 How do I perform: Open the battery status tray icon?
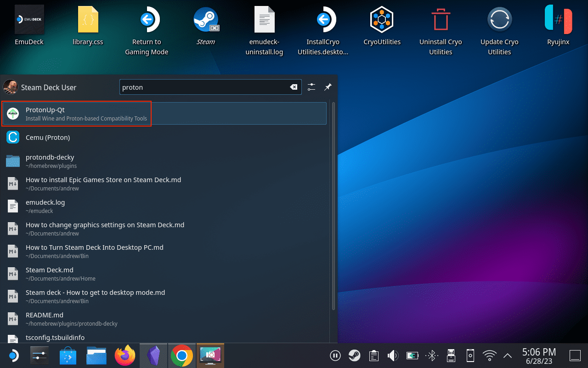pyautogui.click(x=411, y=356)
